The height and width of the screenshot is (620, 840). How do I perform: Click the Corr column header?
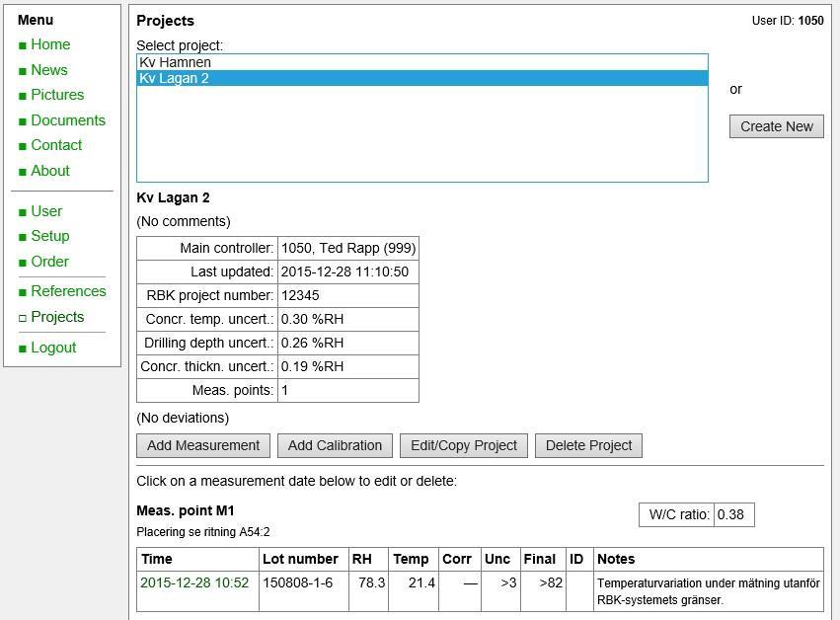(x=456, y=559)
